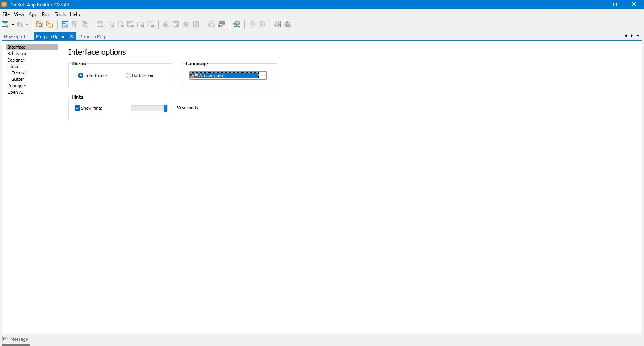Click the greyed Save As icon
This screenshot has width=644, height=346.
coord(75,25)
